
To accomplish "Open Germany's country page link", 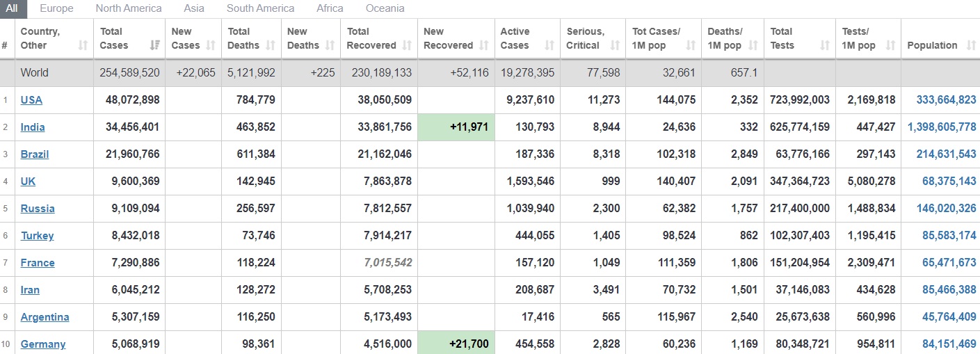I will (43, 344).
